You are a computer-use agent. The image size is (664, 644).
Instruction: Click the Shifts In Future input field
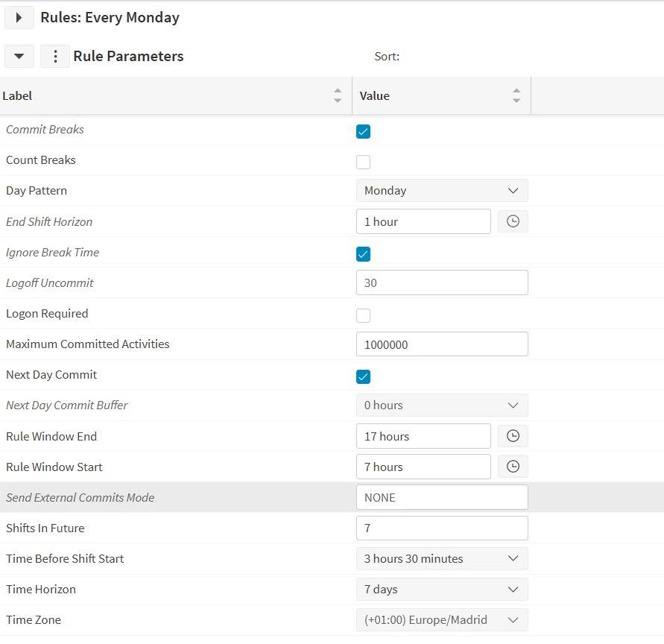point(442,528)
